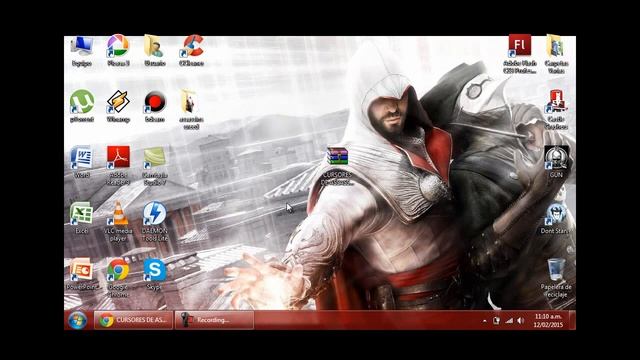Open the Adobe Flash shortcut
Screen dimensions: 640x360
[x=520, y=54]
